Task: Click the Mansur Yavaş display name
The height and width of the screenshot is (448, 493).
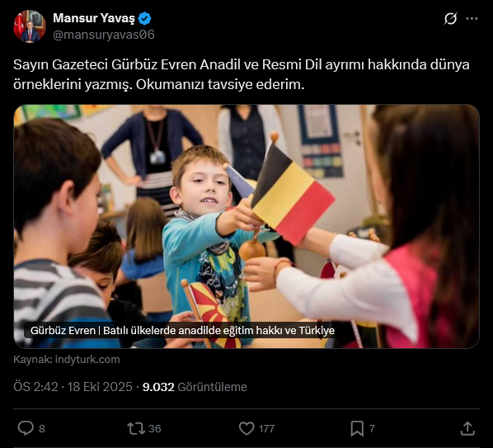Action: coord(94,18)
